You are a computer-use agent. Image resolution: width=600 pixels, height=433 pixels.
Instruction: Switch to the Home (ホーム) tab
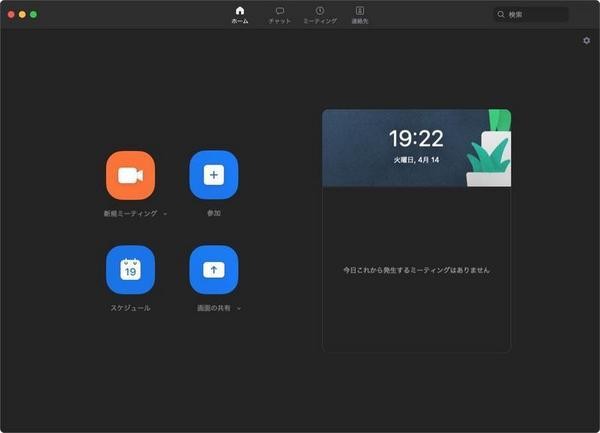240,15
